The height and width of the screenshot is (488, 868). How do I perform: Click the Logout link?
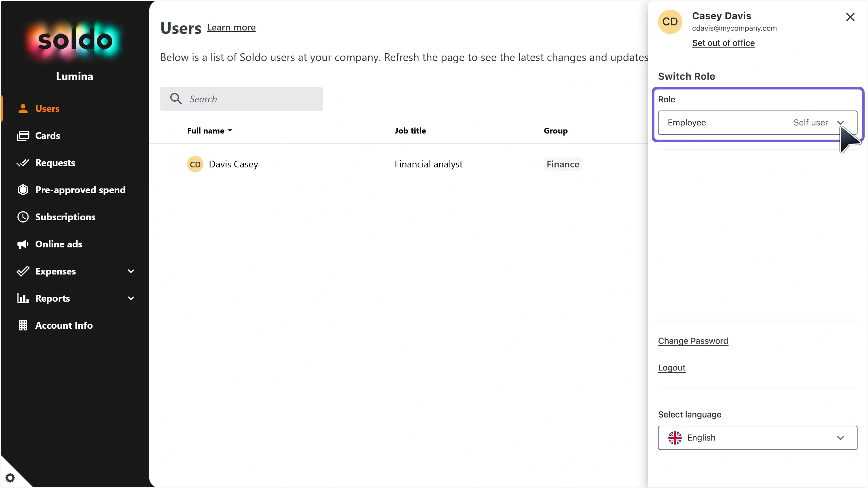pyautogui.click(x=671, y=368)
